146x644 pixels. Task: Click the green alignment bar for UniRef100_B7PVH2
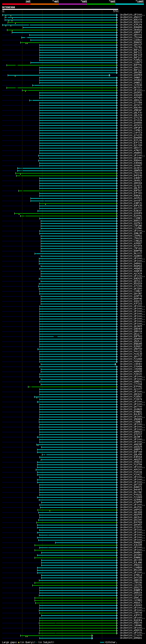click(x=73, y=387)
